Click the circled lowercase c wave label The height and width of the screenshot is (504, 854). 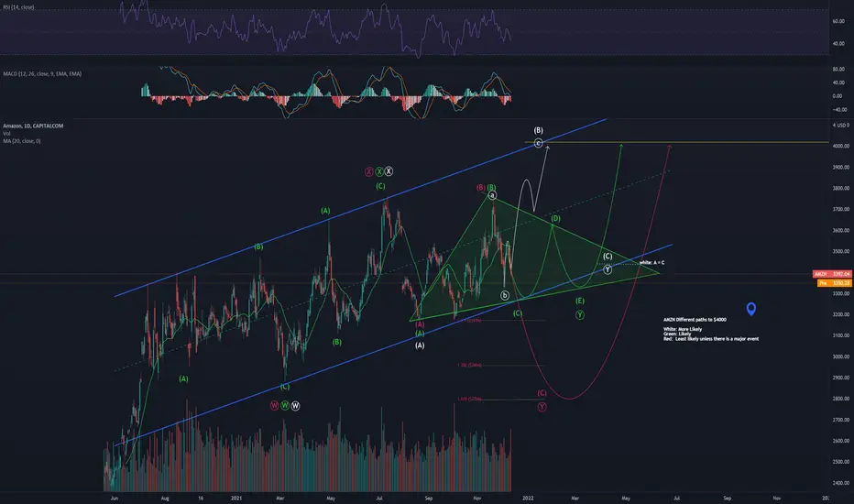click(538, 143)
